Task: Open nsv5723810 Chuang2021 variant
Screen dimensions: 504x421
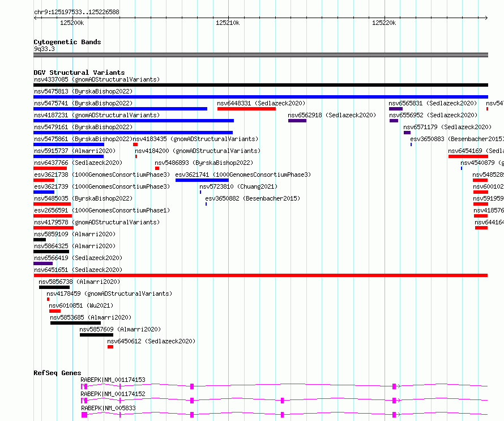Action: pyautogui.click(x=238, y=186)
